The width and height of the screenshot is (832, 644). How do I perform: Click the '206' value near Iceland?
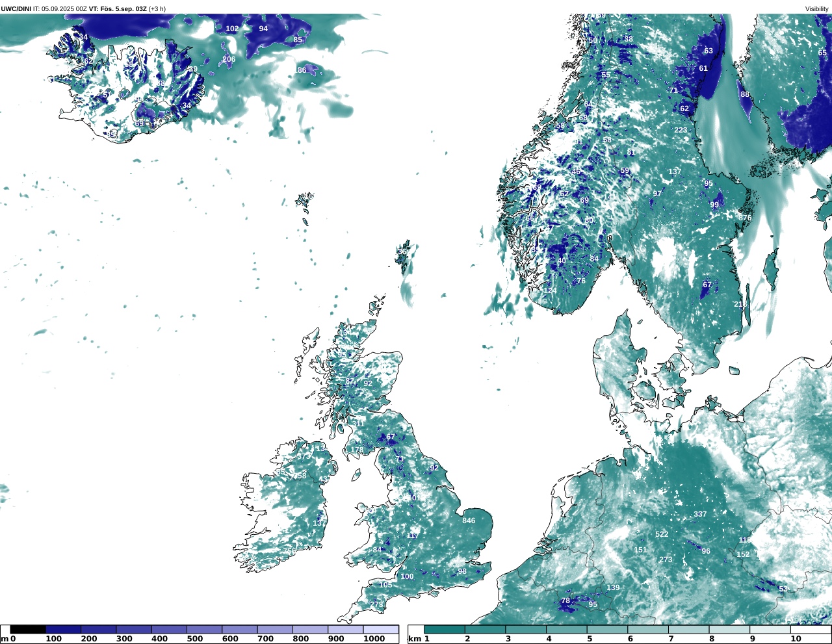[x=229, y=59]
